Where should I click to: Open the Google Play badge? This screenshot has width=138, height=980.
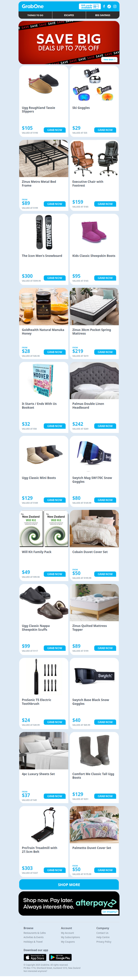tap(60, 958)
